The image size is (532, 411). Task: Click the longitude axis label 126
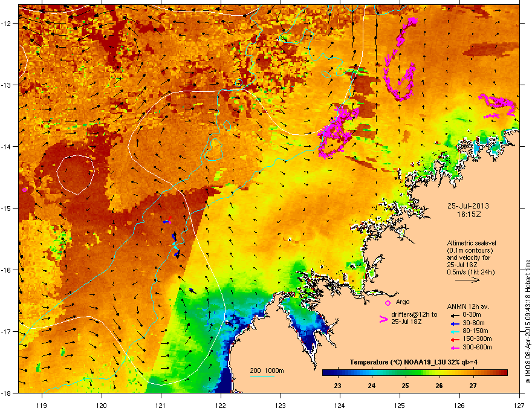coord(459,405)
